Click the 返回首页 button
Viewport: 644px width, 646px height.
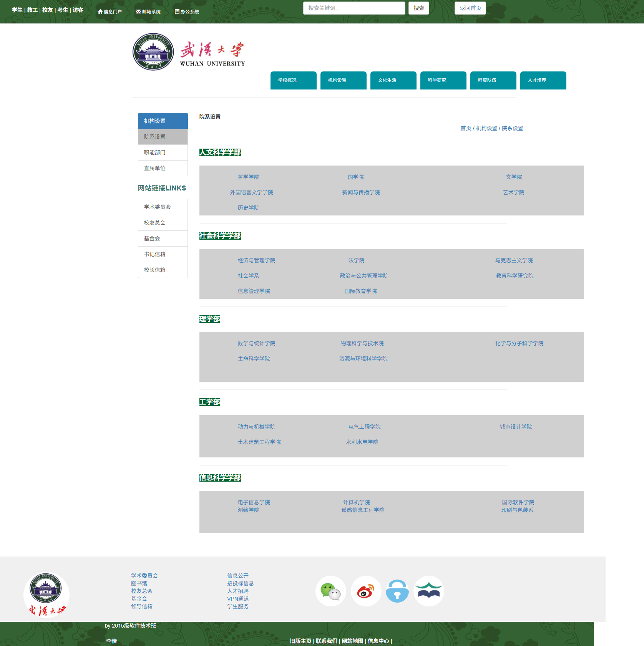pyautogui.click(x=470, y=8)
